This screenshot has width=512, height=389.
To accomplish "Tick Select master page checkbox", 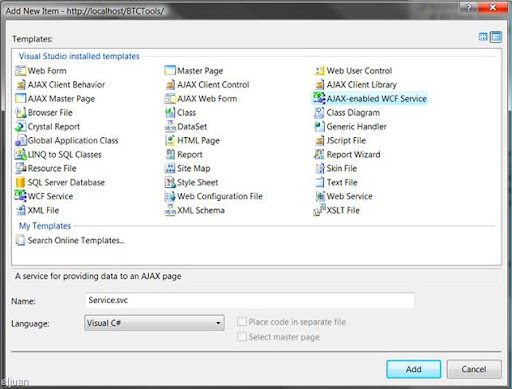I will (x=242, y=337).
